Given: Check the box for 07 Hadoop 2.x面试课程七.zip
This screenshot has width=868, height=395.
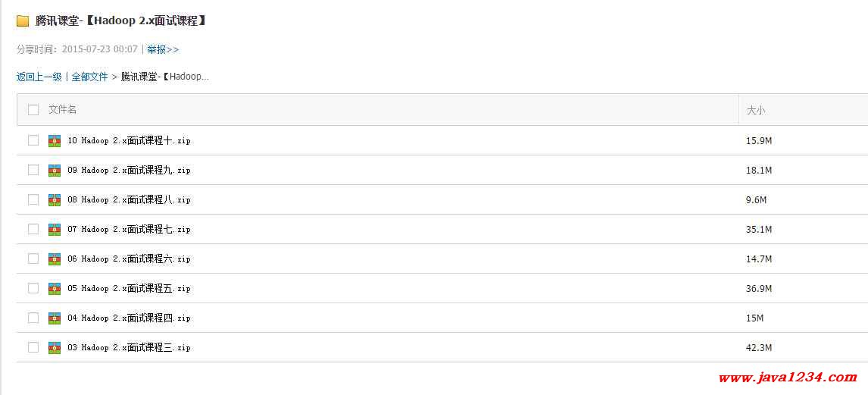Looking at the screenshot, I should 33,230.
